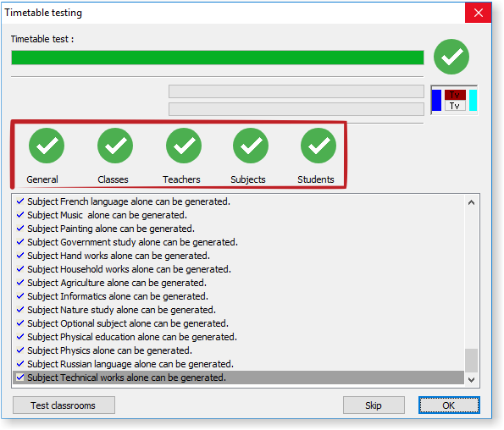Click the Tv card preview icon

point(454,100)
